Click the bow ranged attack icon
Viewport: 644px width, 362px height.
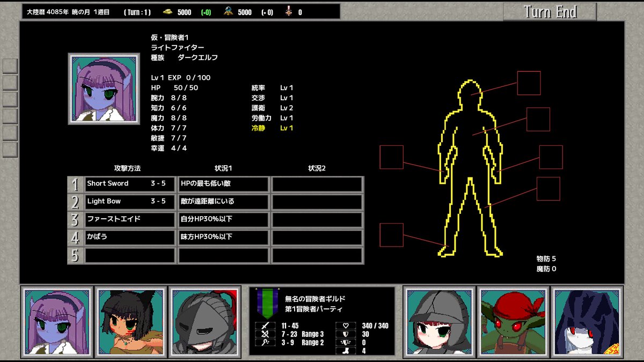pyautogui.click(x=265, y=334)
